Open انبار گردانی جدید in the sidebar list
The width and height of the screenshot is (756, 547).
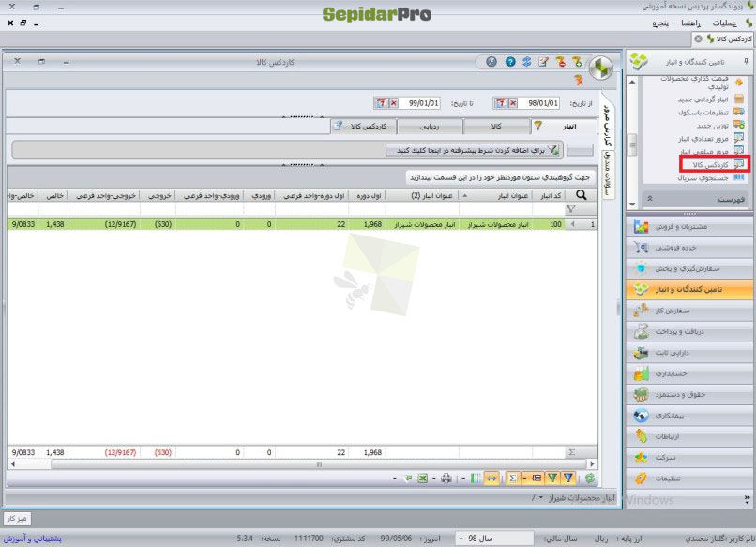711,99
